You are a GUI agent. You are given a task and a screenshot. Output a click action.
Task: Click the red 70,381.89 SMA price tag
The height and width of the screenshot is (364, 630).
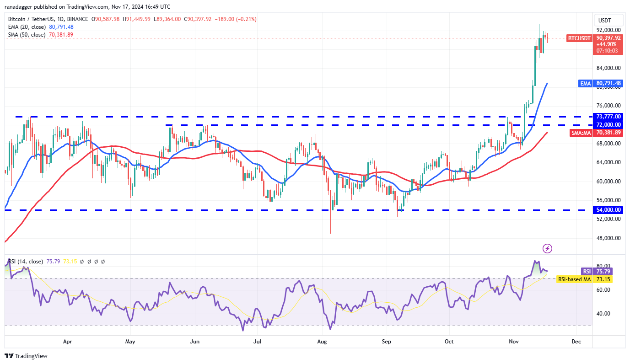pos(609,133)
